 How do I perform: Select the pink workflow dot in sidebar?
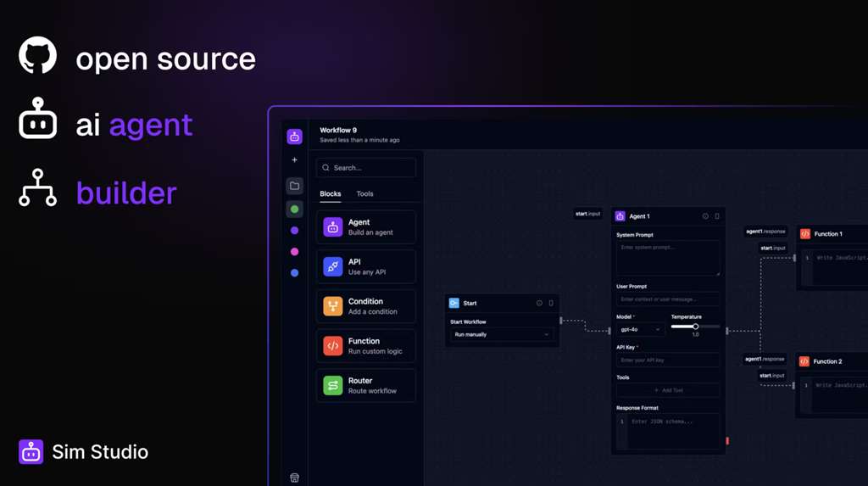coord(294,252)
